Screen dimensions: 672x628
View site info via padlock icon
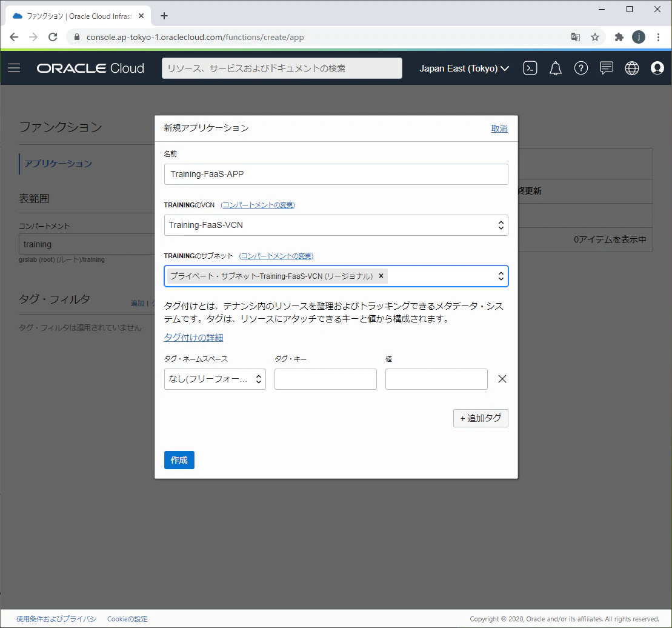(77, 37)
